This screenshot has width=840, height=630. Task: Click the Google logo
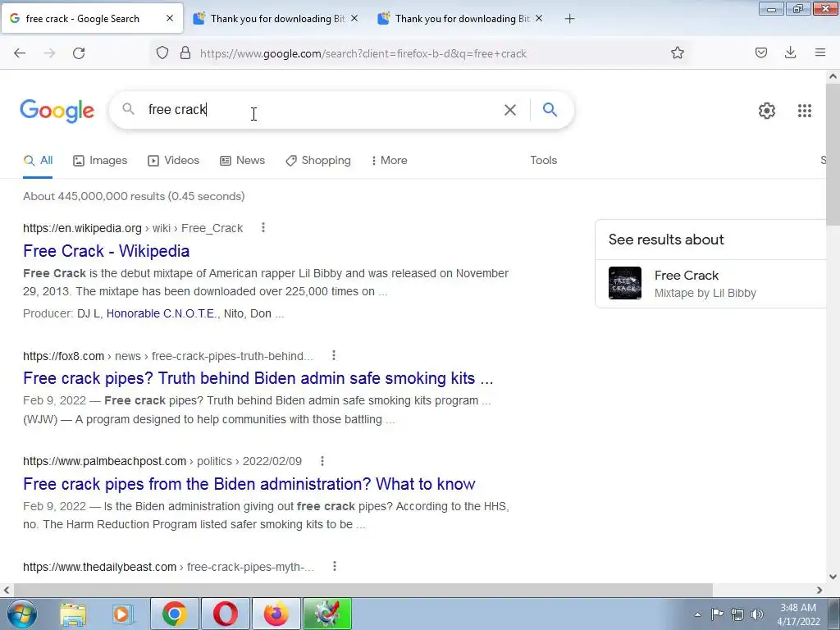[x=57, y=111]
